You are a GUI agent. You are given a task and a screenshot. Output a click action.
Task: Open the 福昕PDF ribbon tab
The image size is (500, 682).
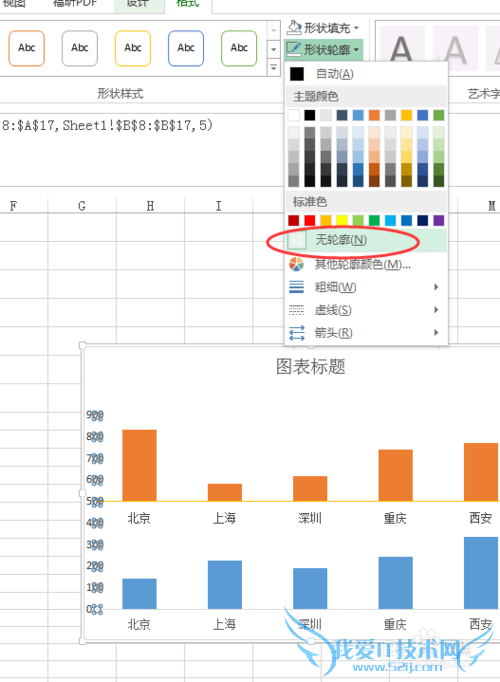pos(75,4)
